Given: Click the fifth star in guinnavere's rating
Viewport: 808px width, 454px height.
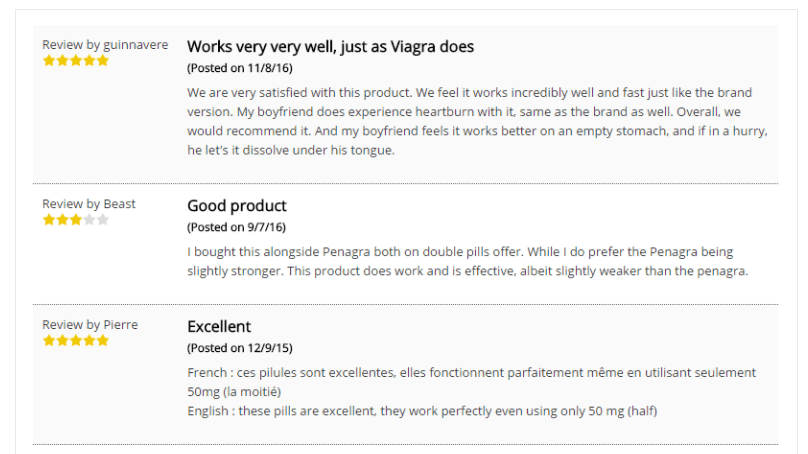Looking at the screenshot, I should pos(103,61).
